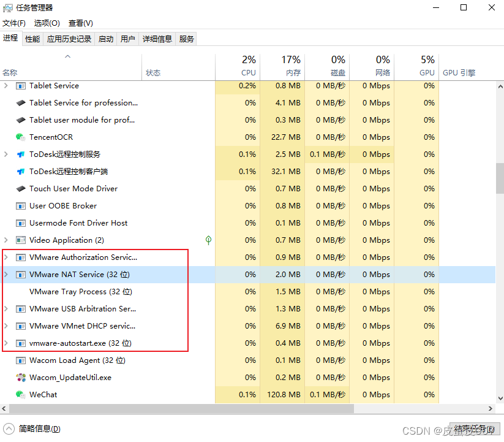Screen dimensions: 504x442
Task: Select the ToDesk远程控制客户端 32.1 MB memory cell
Action: point(282,172)
